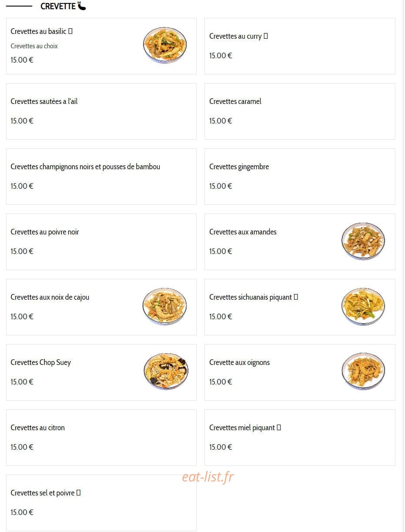The width and height of the screenshot is (405, 532).
Task: Open the Crevettes Chop Suey dish image
Action: coord(166,371)
